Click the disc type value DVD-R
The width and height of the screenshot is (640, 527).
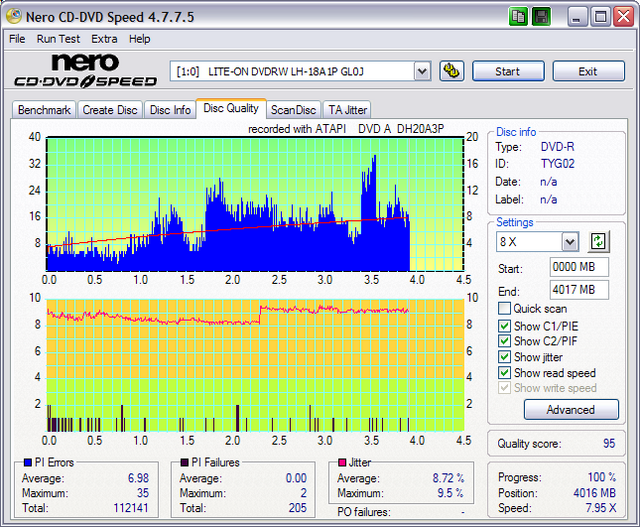point(558,147)
